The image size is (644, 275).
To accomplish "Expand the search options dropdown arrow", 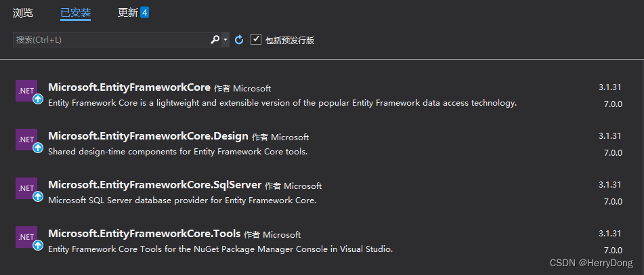I will 226,40.
